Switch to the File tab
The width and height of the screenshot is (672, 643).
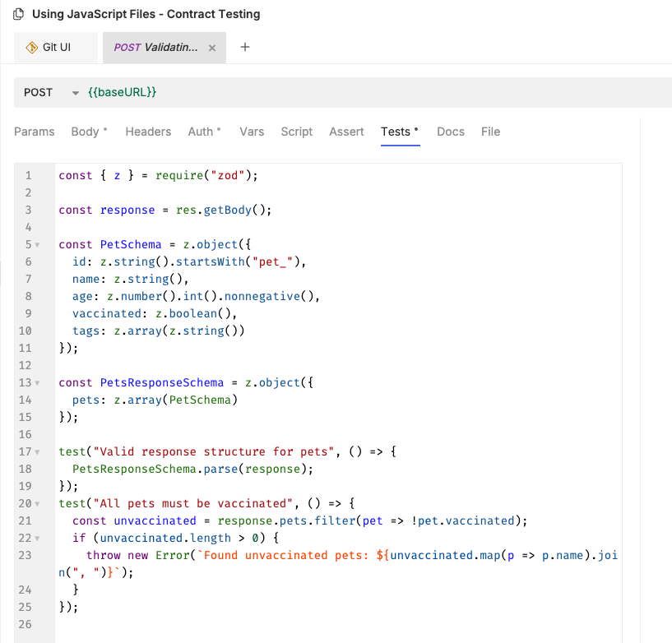tap(490, 132)
